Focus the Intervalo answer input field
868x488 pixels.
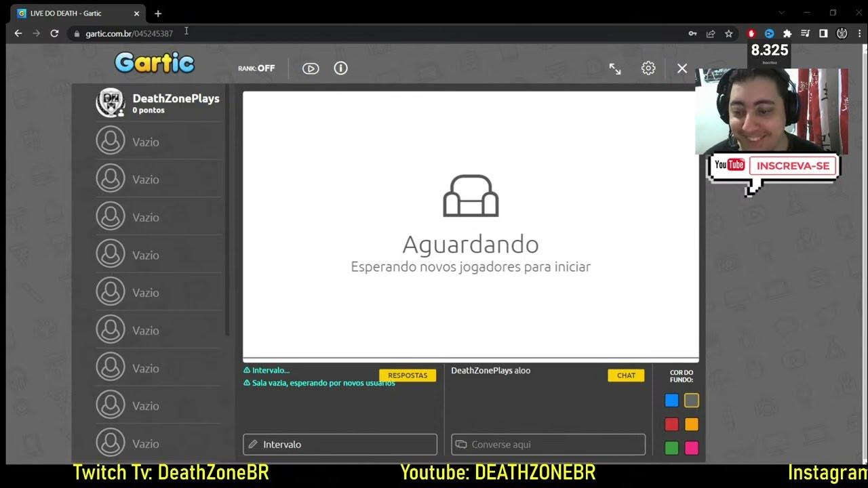[340, 445]
